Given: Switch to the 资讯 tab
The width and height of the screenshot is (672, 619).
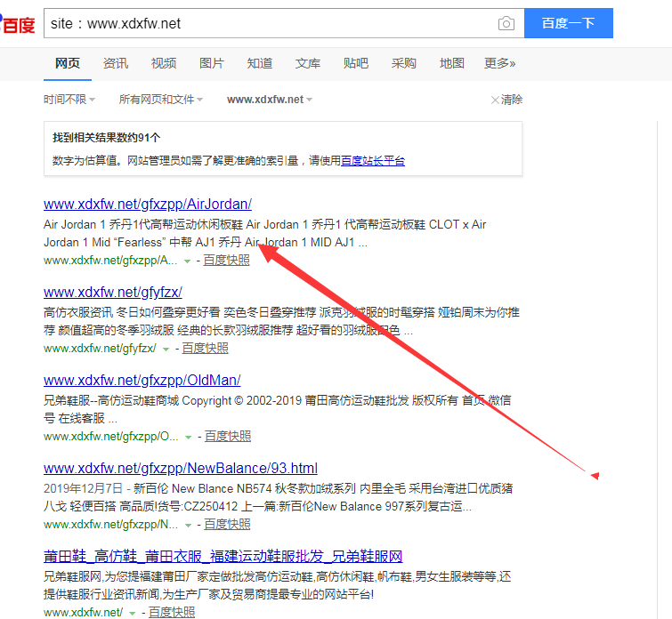Looking at the screenshot, I should coord(116,63).
